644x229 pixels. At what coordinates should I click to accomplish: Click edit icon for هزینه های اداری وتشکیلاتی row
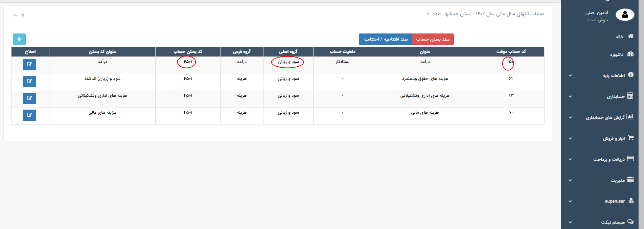(x=29, y=98)
